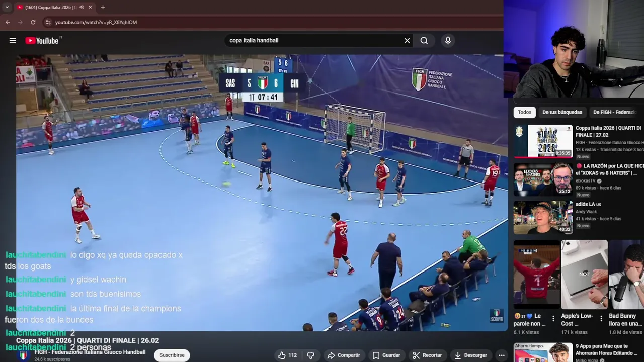The height and width of the screenshot is (362, 644).
Task: Save video with Guardar button
Action: coord(386,355)
